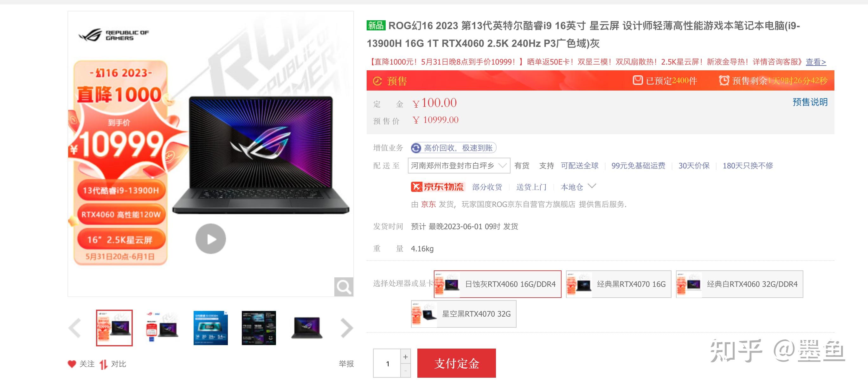Click the quantity input field
868x385 pixels.
pyautogui.click(x=387, y=363)
